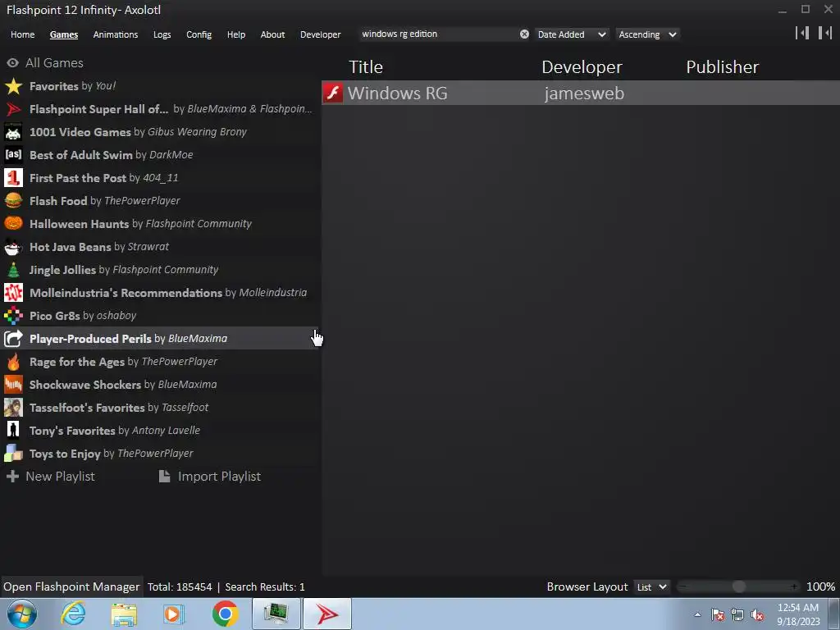Click the Flash icon beside Windows RG

tap(333, 93)
